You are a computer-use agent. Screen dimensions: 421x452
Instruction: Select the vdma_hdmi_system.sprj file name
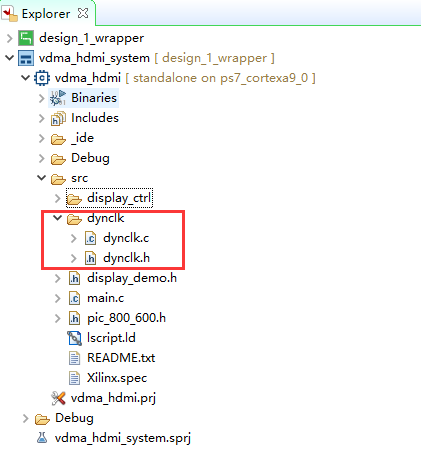click(x=123, y=438)
